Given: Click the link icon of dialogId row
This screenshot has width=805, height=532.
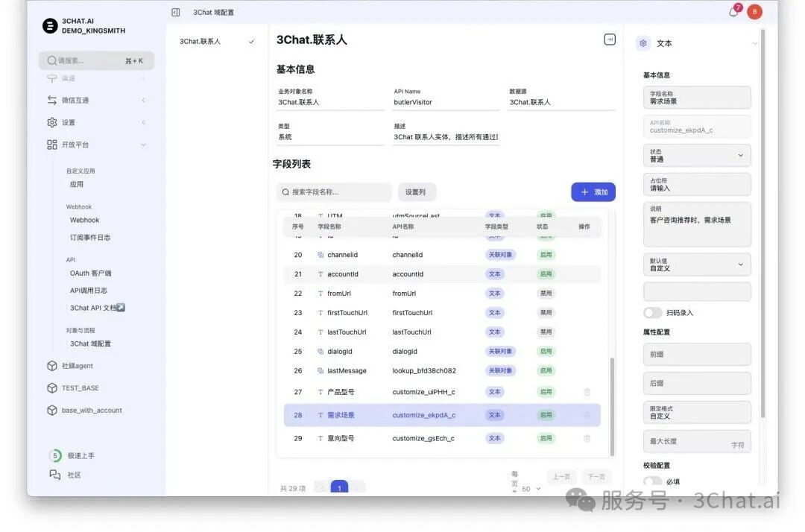Looking at the screenshot, I should pyautogui.click(x=321, y=352).
